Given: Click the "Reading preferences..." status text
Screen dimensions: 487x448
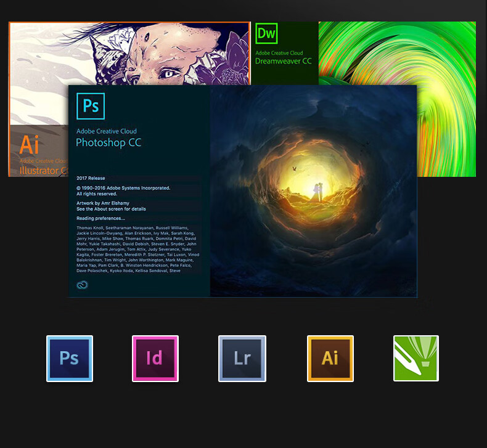Looking at the screenshot, I should [x=100, y=218].
